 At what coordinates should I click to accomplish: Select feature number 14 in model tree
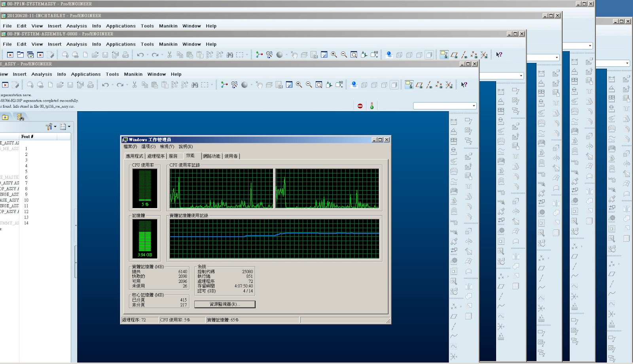(26, 223)
